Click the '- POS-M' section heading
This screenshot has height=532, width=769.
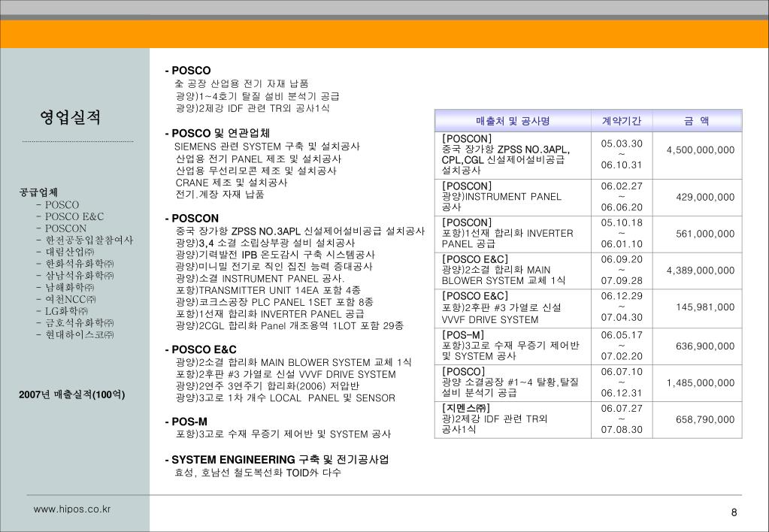click(186, 422)
